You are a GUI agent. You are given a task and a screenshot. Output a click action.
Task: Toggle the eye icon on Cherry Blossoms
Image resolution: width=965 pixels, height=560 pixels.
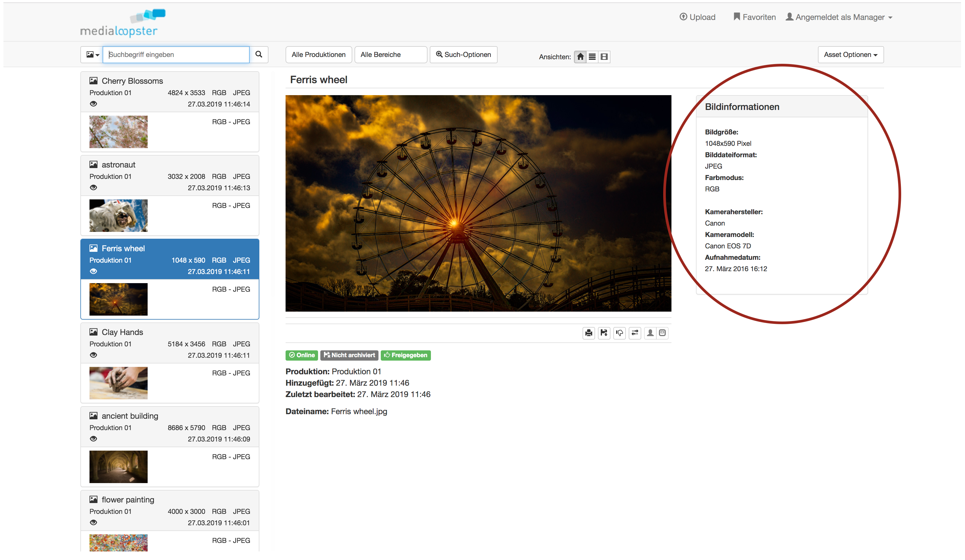(93, 104)
